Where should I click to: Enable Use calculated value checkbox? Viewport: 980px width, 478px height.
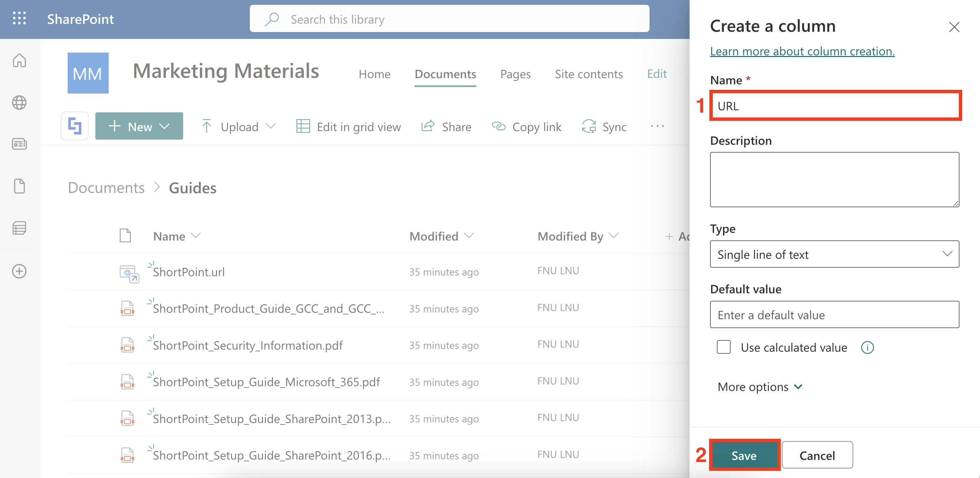coord(723,348)
